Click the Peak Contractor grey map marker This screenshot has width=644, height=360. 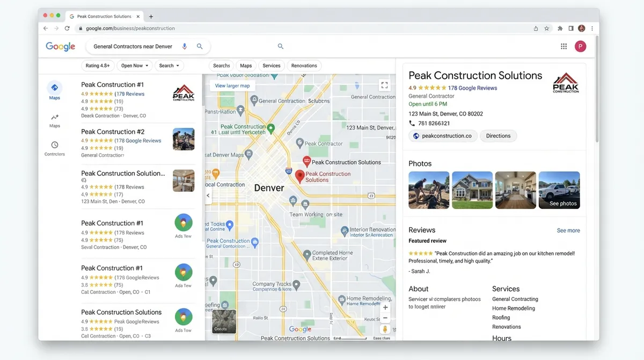[x=299, y=143]
